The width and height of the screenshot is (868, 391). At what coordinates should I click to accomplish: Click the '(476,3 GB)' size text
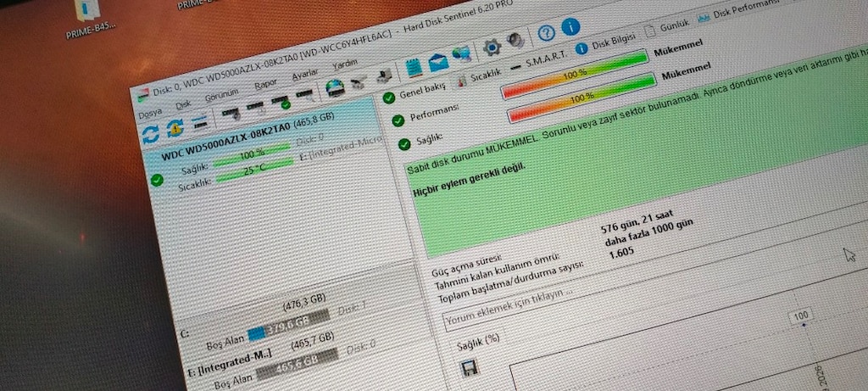304,302
